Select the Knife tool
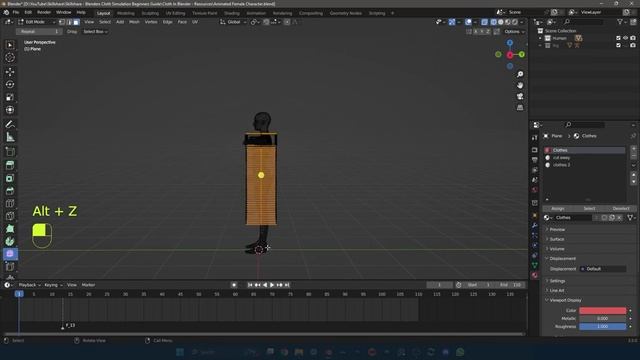 (10, 216)
